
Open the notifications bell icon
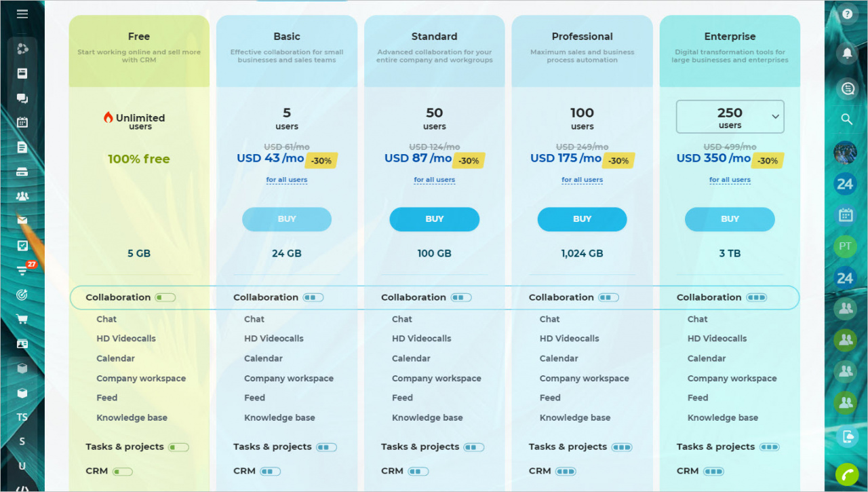846,53
